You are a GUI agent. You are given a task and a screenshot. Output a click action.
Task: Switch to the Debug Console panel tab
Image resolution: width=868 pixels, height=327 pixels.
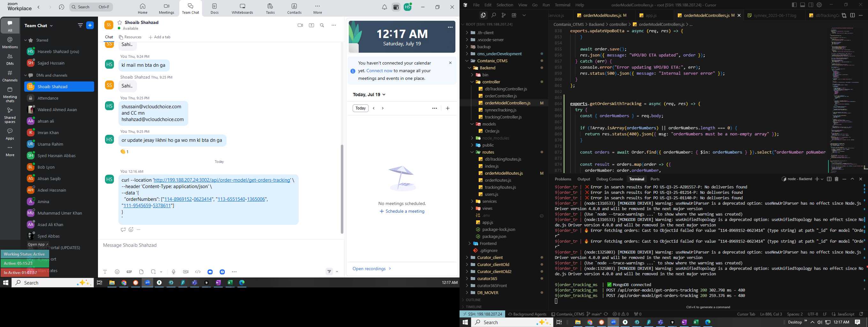[609, 179]
